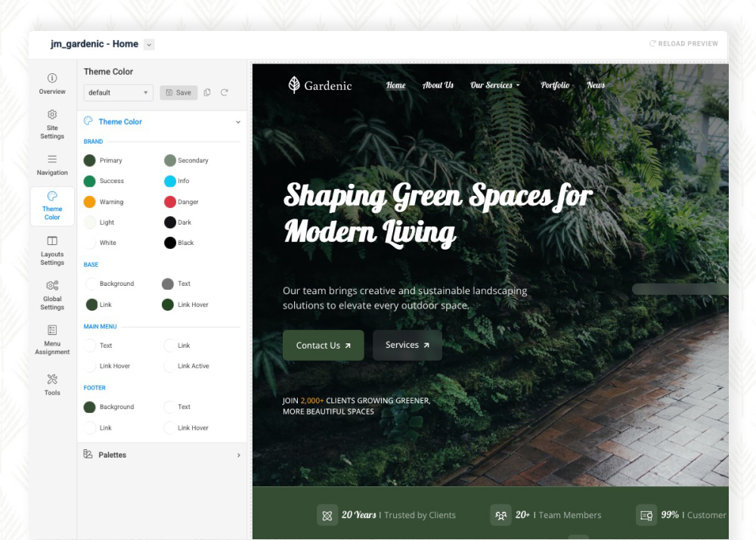Click About Us in the preview menu
This screenshot has height=540, width=756.
coord(438,85)
